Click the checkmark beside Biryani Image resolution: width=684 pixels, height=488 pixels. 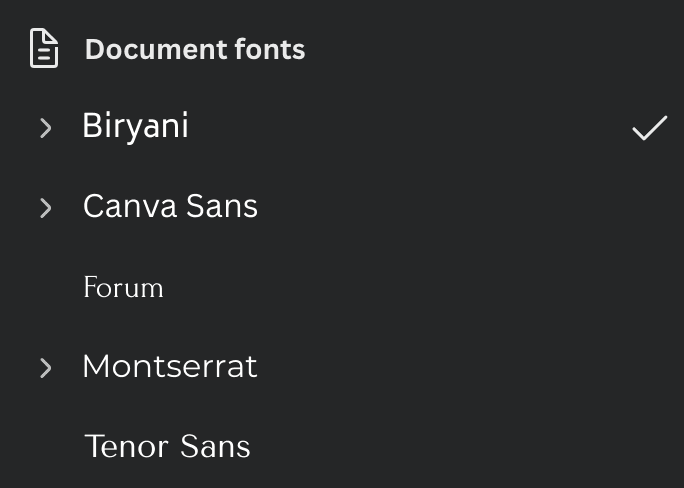[x=649, y=128]
